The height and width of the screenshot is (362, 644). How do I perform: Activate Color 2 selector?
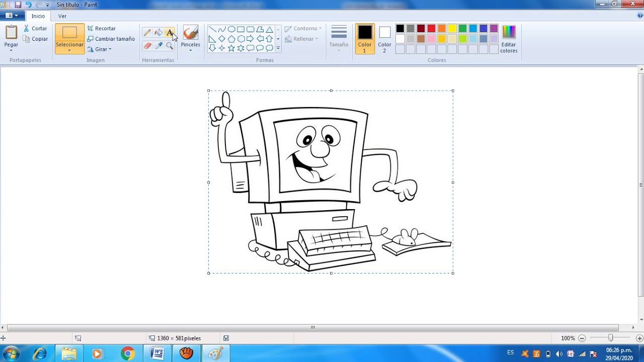click(384, 39)
